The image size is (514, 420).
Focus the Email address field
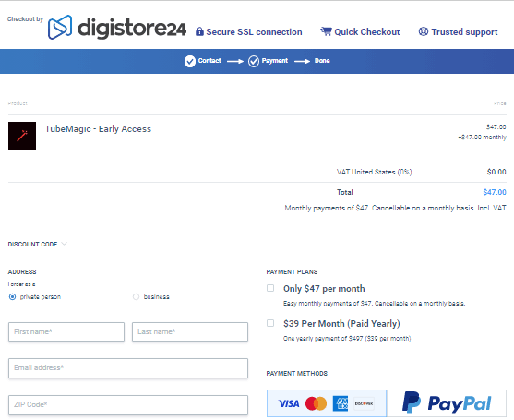(x=128, y=368)
